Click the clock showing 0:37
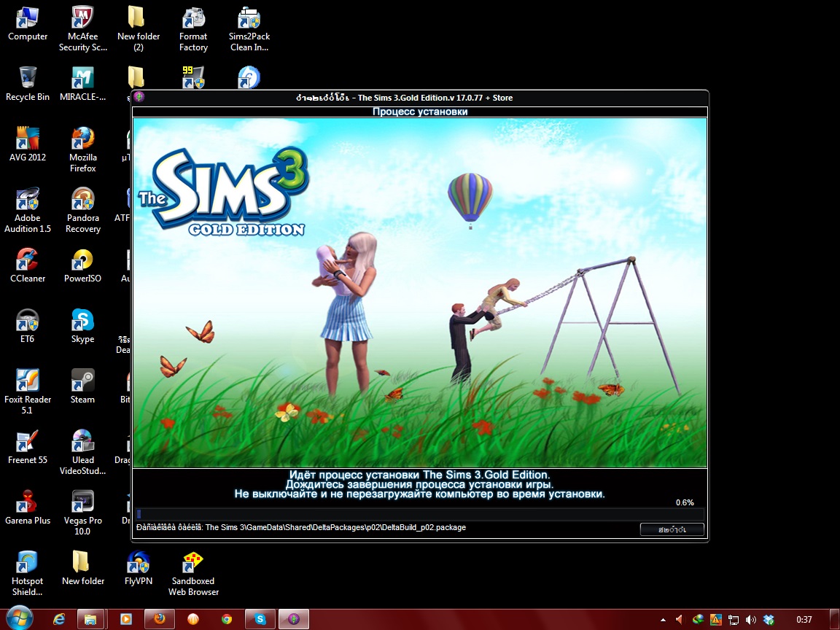The height and width of the screenshot is (630, 840). [804, 620]
